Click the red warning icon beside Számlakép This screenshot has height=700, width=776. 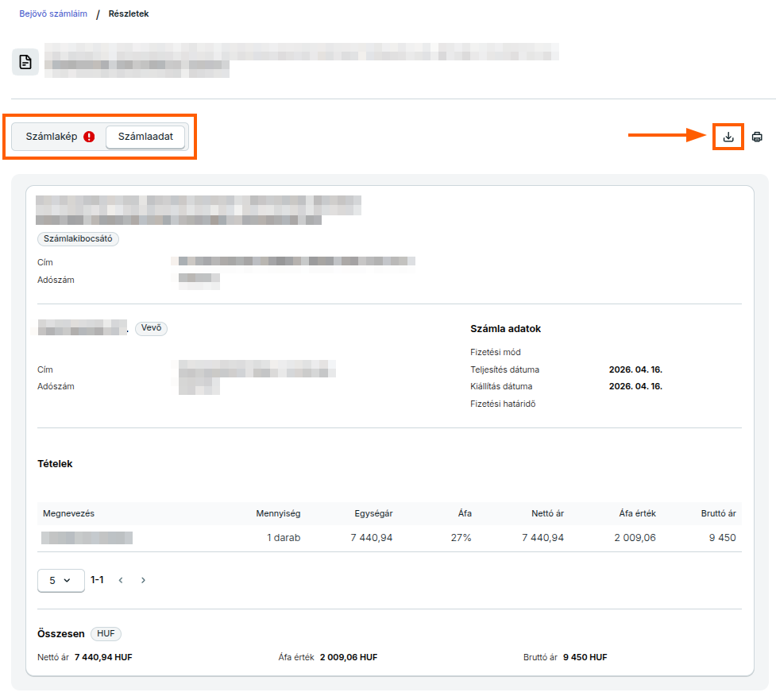click(89, 137)
